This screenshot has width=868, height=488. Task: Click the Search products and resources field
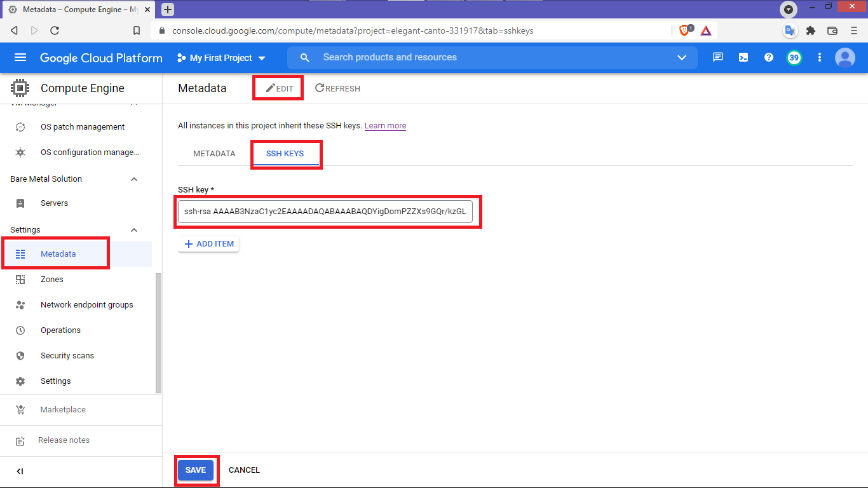coord(492,58)
